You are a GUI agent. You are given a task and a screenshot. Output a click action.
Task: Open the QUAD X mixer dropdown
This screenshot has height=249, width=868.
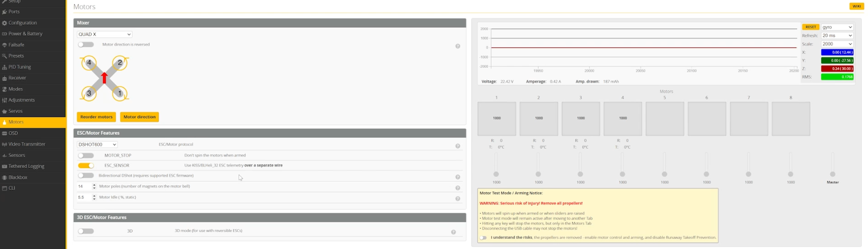click(x=104, y=34)
